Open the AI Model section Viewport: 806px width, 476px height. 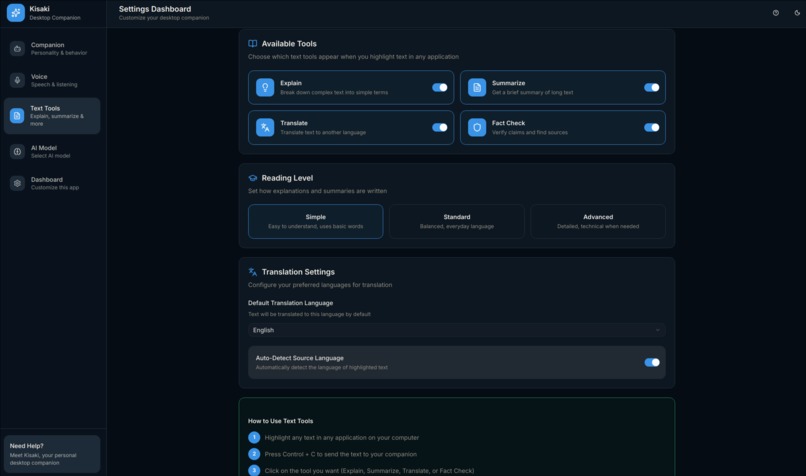click(x=52, y=152)
